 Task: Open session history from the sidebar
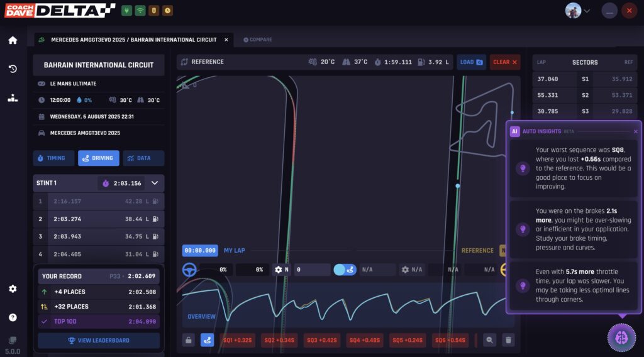13,69
